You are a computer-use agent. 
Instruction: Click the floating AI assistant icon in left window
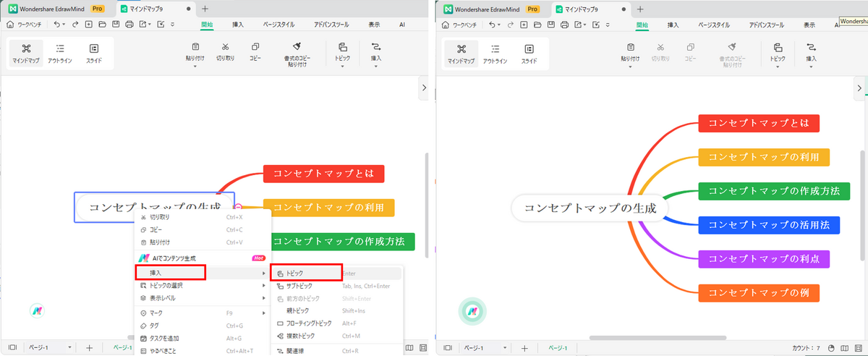click(38, 310)
